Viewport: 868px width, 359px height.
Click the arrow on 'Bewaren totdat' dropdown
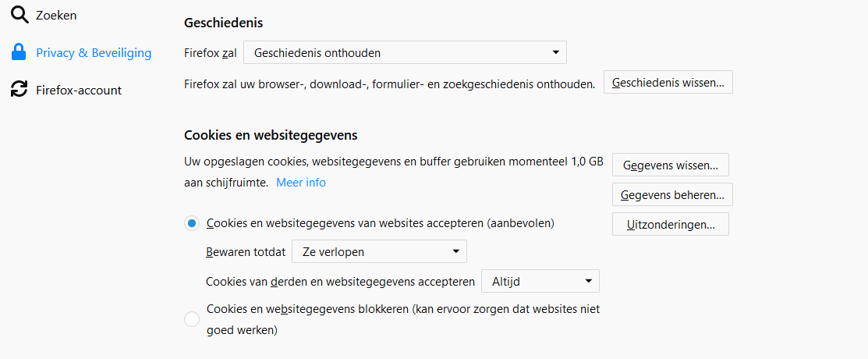[455, 251]
